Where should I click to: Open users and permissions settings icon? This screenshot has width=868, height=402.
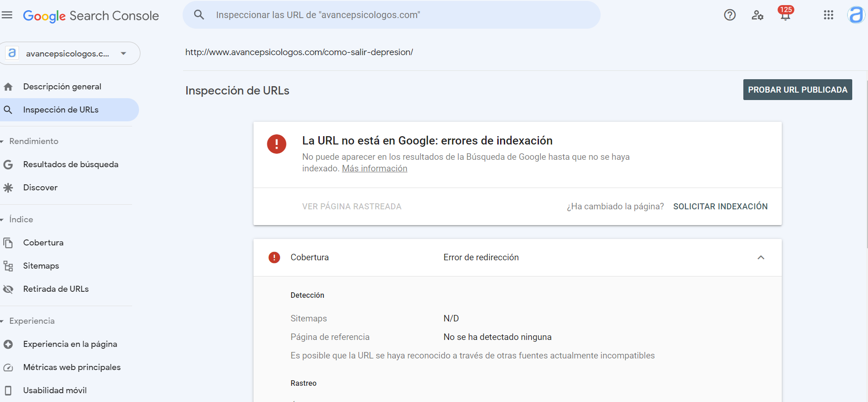[x=757, y=15]
